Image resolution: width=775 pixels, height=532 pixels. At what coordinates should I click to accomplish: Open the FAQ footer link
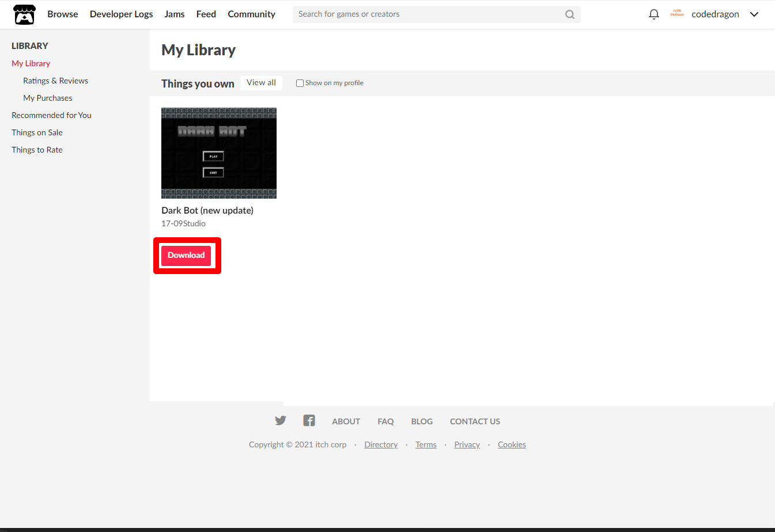click(x=386, y=421)
